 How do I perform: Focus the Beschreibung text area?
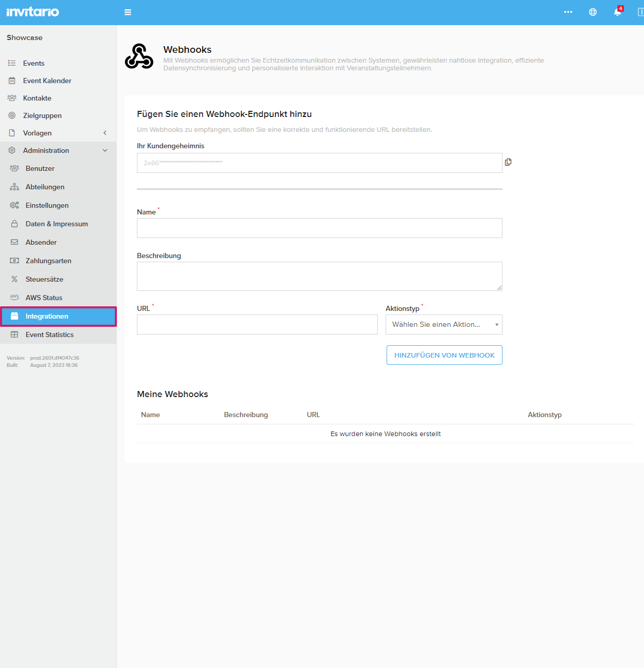[x=319, y=276]
